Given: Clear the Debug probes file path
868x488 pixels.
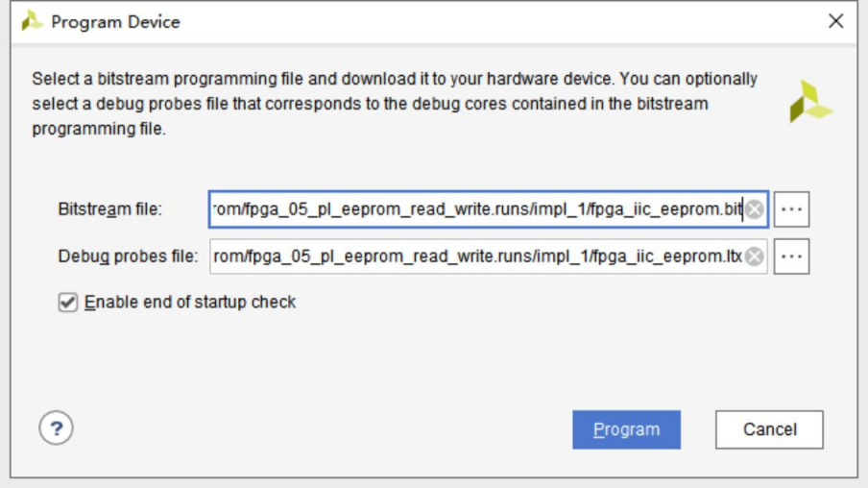Looking at the screenshot, I should (x=755, y=256).
